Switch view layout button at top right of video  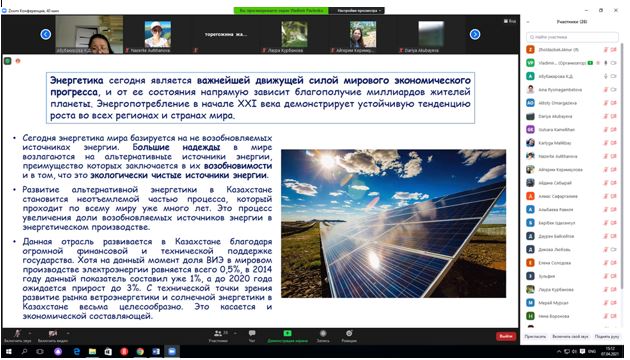510,21
